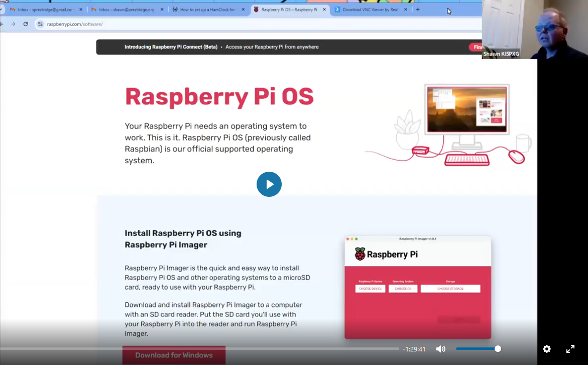Reload the page with the refresh icon
Image resolution: width=588 pixels, height=365 pixels.
click(x=26, y=24)
